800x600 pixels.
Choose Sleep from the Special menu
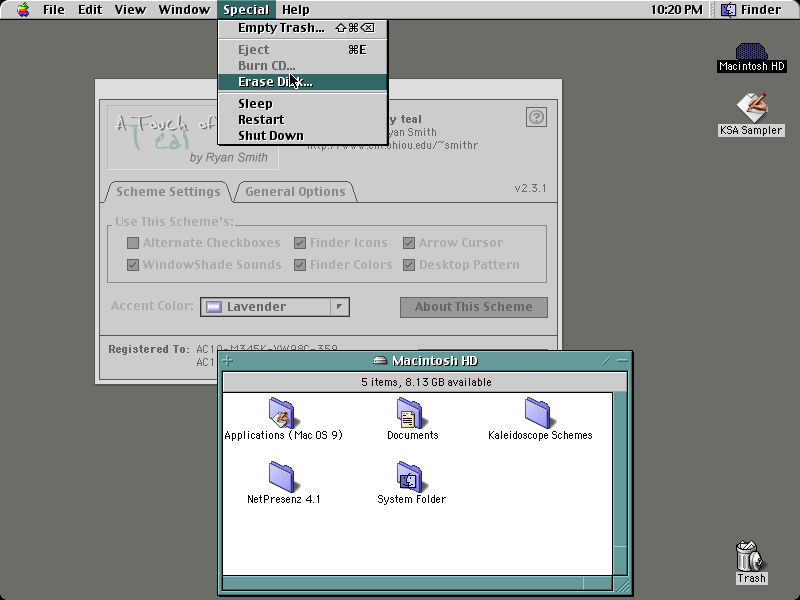(x=303, y=104)
